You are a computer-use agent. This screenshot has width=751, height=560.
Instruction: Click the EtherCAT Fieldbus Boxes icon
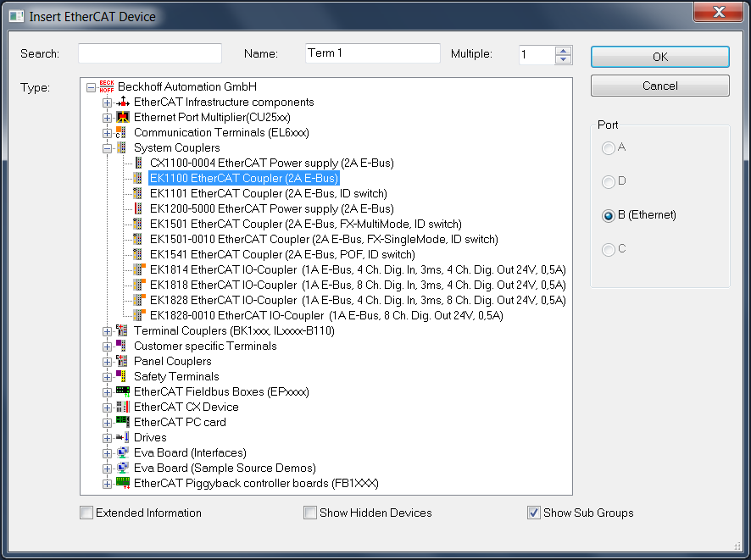click(123, 392)
